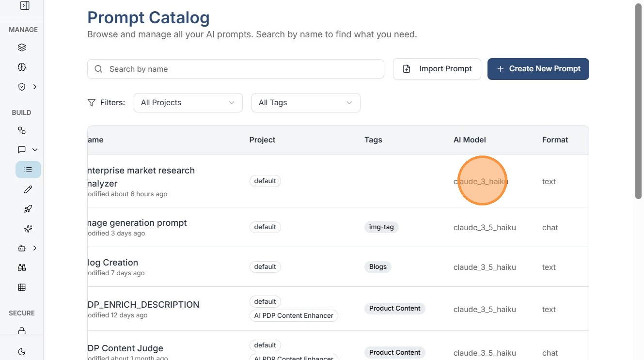Open the All Projects filter dropdown

[188, 103]
